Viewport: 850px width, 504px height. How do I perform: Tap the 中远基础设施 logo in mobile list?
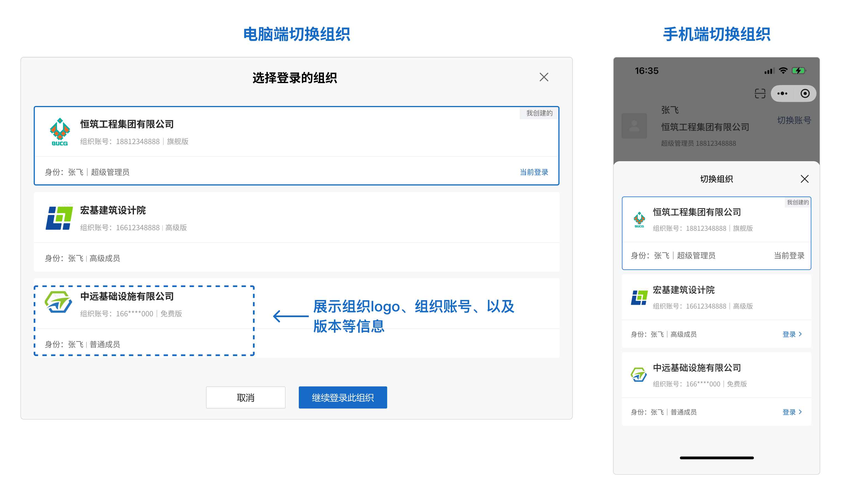[x=639, y=375]
